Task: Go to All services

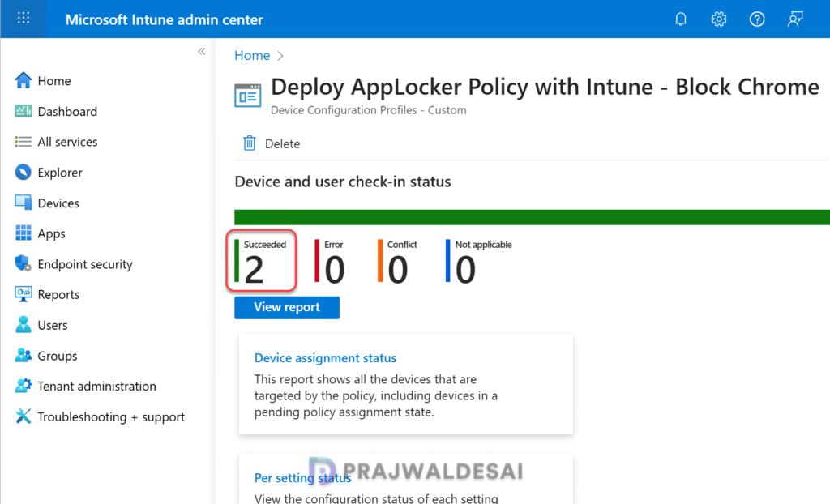Action: point(67,142)
